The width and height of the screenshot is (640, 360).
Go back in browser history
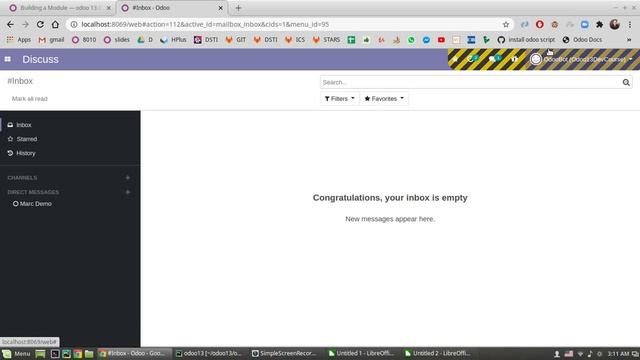(x=10, y=24)
